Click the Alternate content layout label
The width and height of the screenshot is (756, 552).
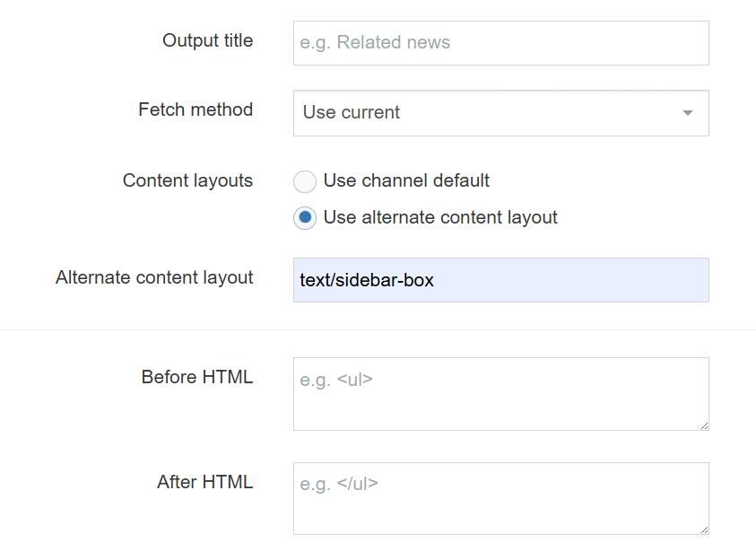[x=154, y=278]
